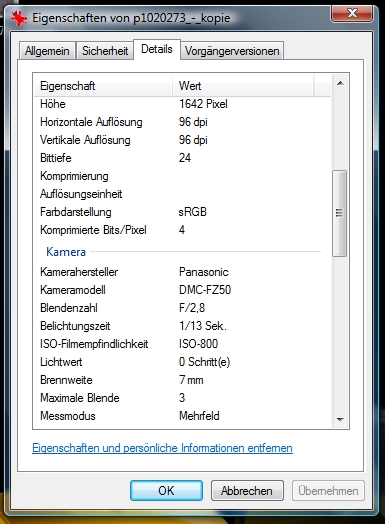Click the vertical scrollbar thumb
Viewport: 385px width, 524px height.
click(x=340, y=213)
